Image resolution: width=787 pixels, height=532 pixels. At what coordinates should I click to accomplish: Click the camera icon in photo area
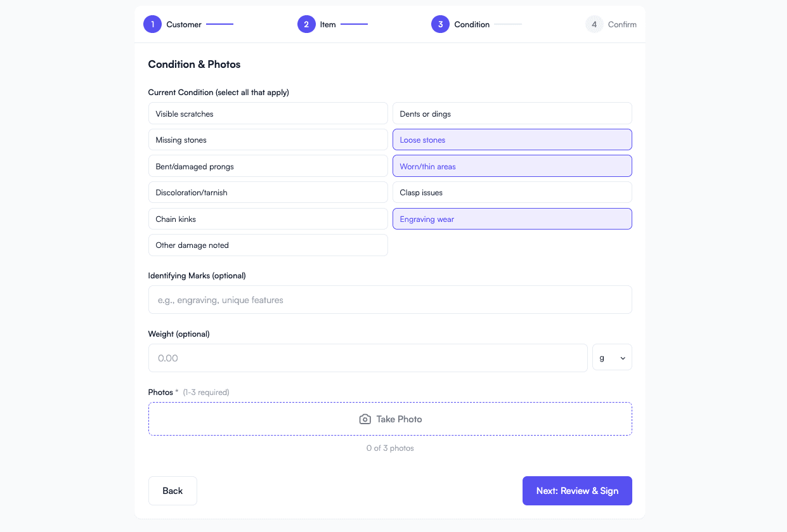[x=365, y=419]
